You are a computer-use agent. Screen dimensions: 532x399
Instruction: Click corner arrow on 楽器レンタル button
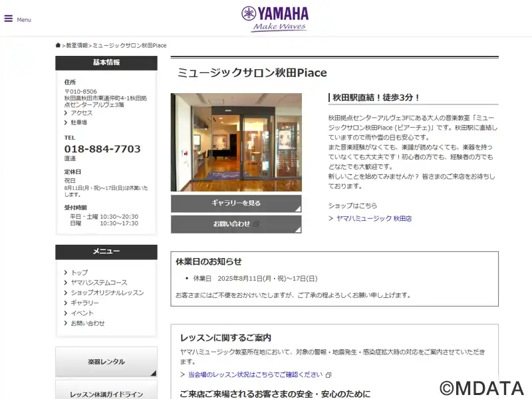click(x=154, y=373)
